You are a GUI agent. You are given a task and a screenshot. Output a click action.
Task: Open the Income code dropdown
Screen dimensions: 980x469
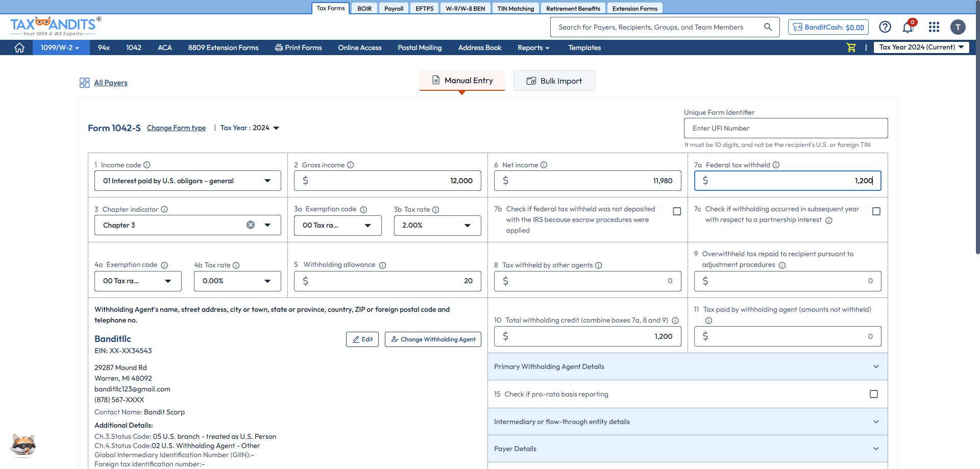coord(188,181)
